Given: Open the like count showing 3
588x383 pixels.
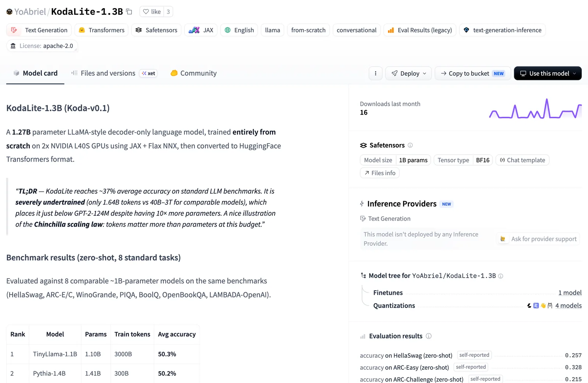Looking at the screenshot, I should [x=168, y=12].
